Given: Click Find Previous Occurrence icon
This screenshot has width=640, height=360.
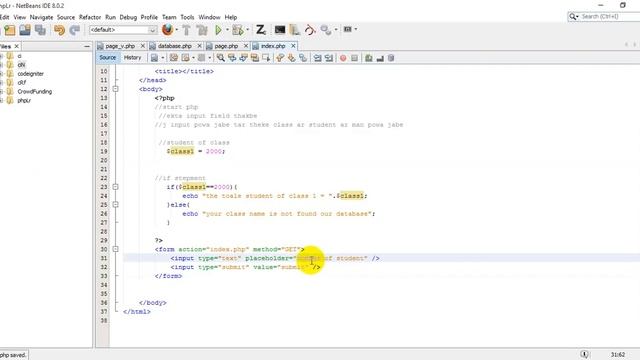Looking at the screenshot, I should point(232,58).
